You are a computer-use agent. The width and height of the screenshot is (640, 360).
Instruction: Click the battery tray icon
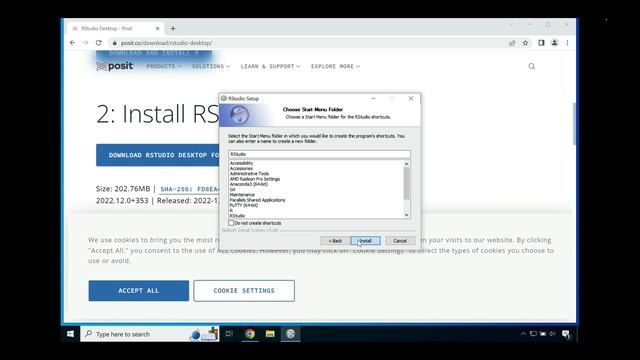coord(543,334)
